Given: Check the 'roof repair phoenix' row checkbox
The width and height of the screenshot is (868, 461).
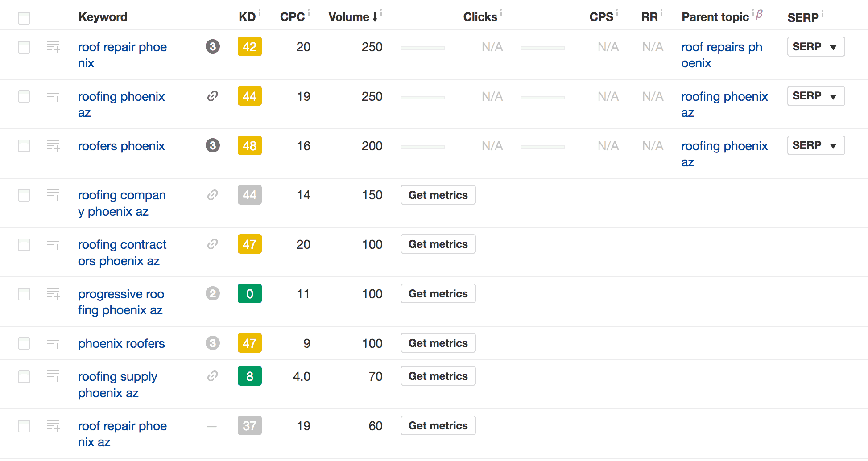Looking at the screenshot, I should pyautogui.click(x=24, y=47).
